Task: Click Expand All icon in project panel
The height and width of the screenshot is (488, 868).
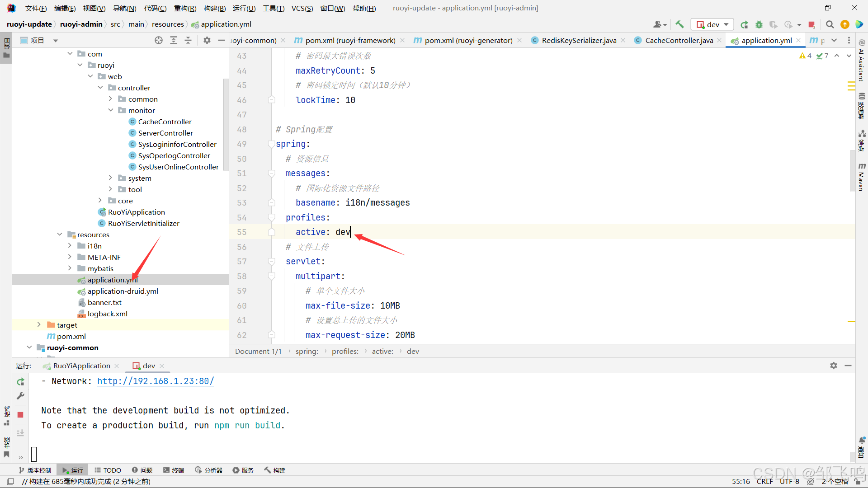Action: pos(173,41)
